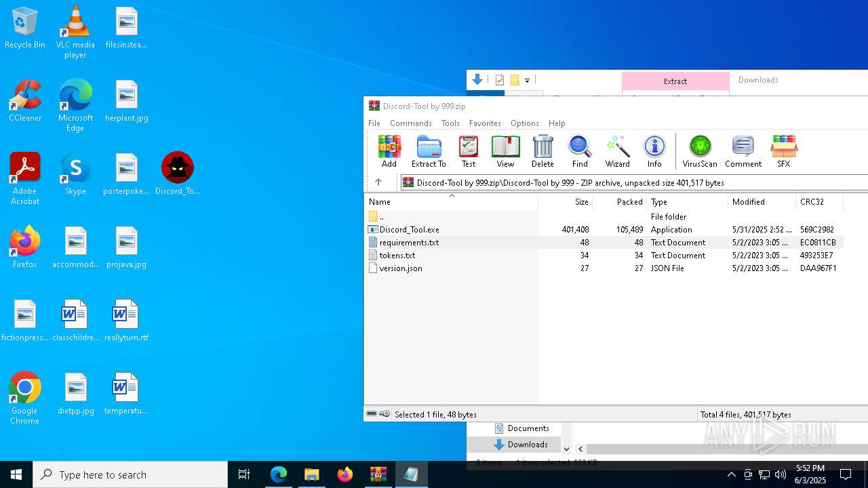
Task: Click the Extract tab in Explorer window
Action: 675,81
